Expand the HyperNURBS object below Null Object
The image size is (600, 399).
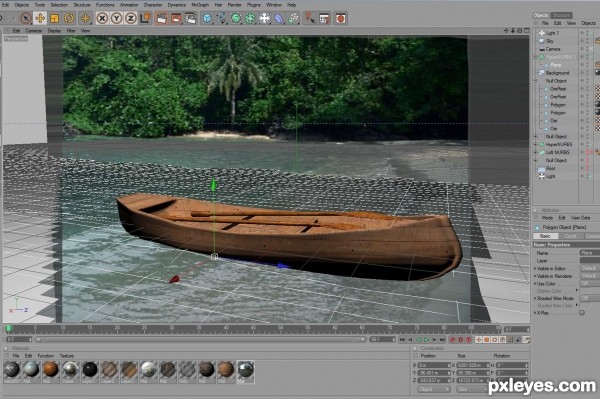pyautogui.click(x=536, y=145)
